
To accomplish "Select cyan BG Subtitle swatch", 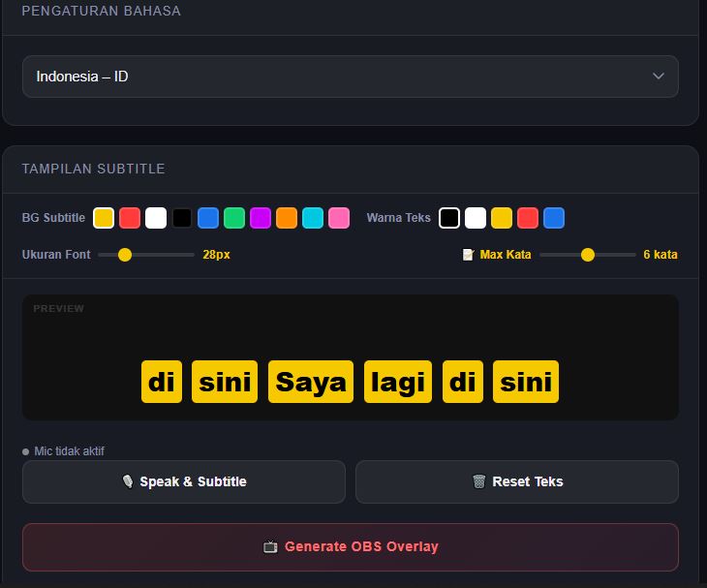I will click(x=313, y=218).
